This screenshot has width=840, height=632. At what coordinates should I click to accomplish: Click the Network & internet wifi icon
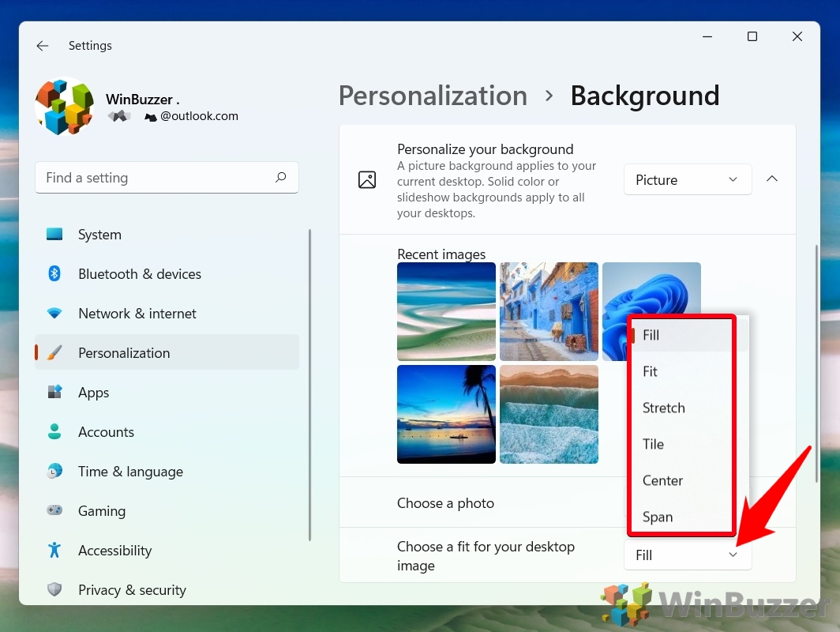[54, 314]
